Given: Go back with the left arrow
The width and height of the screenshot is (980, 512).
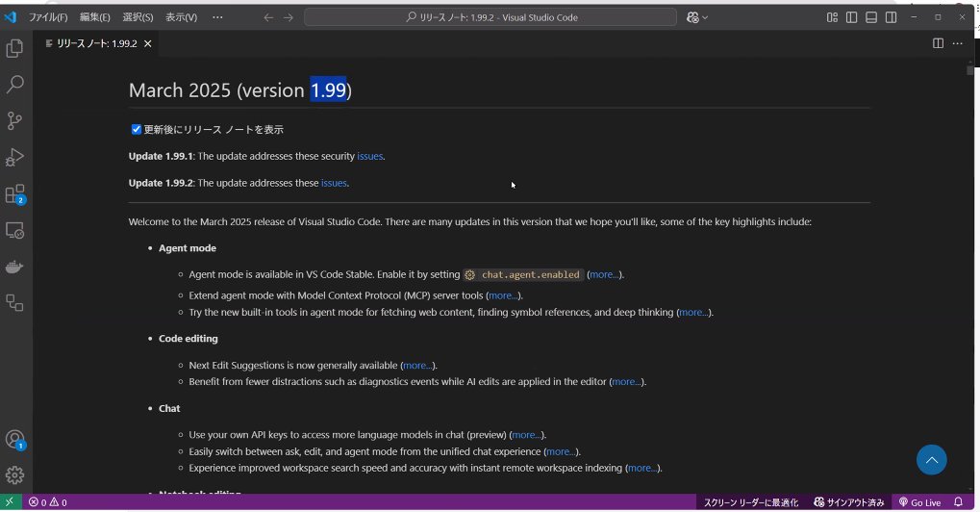Looking at the screenshot, I should coord(268,17).
